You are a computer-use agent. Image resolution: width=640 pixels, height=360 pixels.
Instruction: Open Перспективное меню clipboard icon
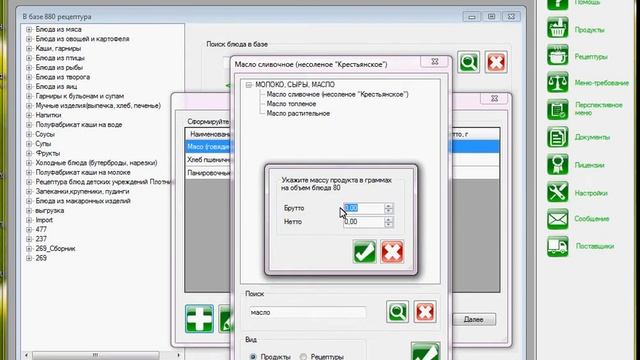558,109
